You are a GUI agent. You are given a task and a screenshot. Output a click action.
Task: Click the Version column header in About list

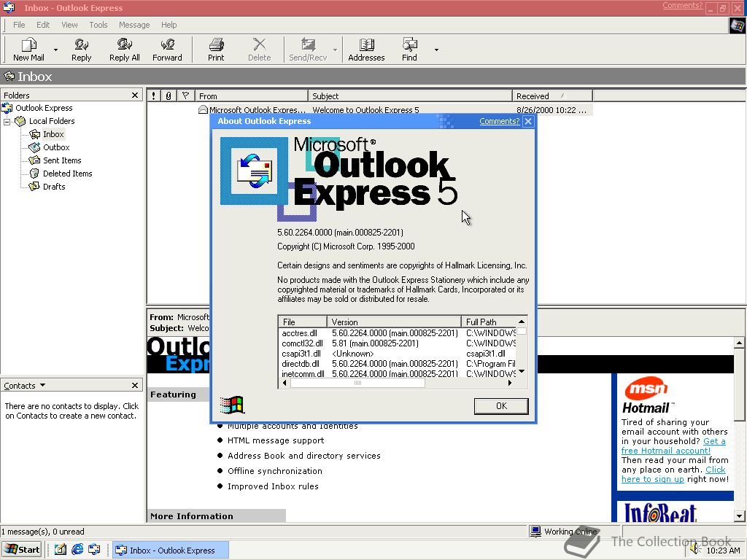click(x=394, y=322)
